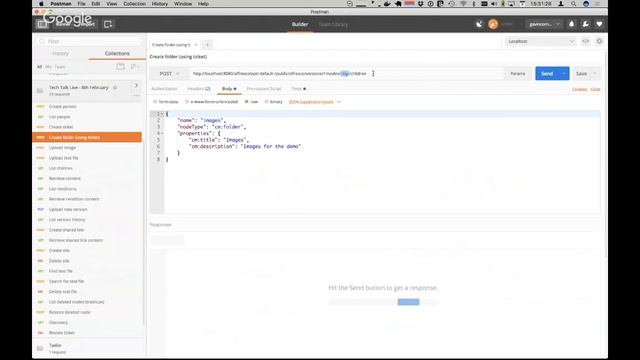The width and height of the screenshot is (640, 360).
Task: Open the List people request
Action: [87, 117]
